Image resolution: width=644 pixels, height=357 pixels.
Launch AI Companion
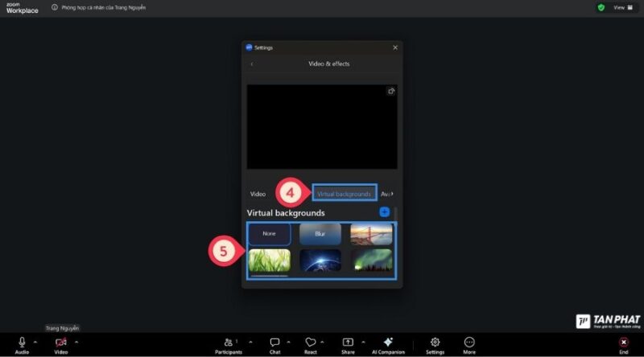point(388,343)
